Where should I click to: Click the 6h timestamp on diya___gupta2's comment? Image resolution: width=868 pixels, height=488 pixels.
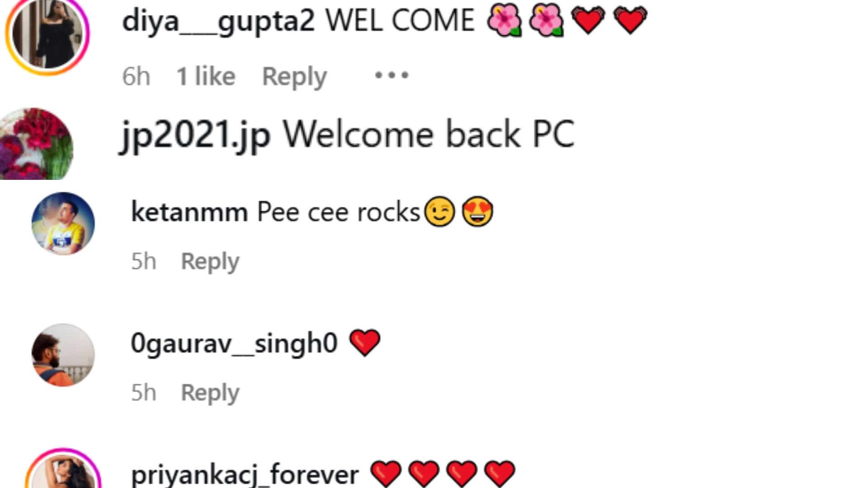(136, 76)
